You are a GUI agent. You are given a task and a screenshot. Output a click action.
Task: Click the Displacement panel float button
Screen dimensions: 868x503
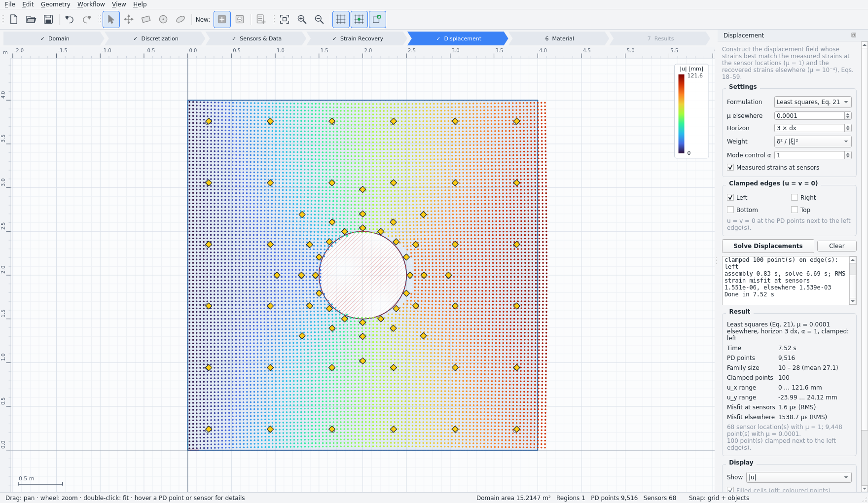click(x=854, y=35)
